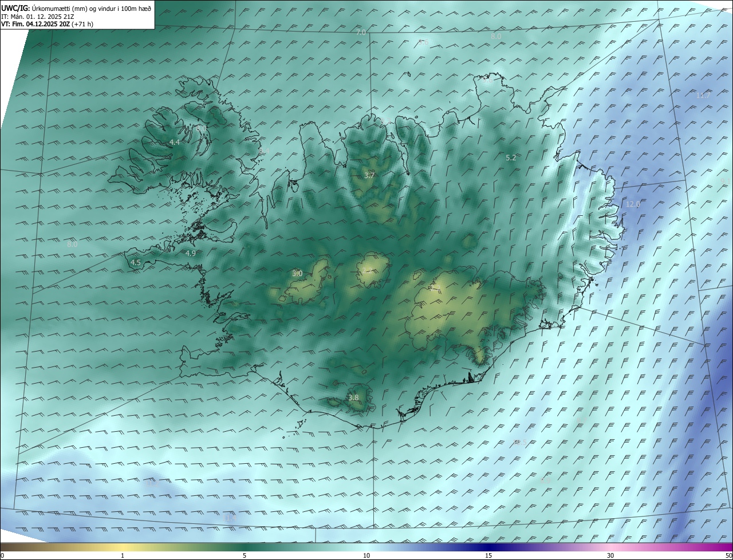Click the '0' label on the color scale
733x560 pixels.
click(2, 555)
